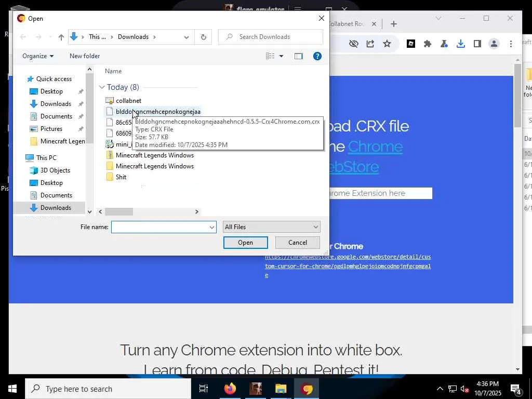Open the view options dropdown arrow
This screenshot has height=399, width=532.
pyautogui.click(x=281, y=56)
